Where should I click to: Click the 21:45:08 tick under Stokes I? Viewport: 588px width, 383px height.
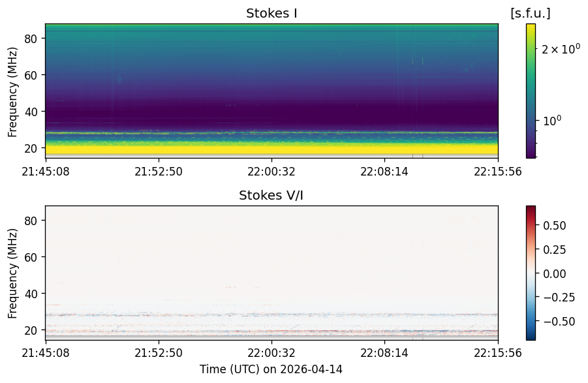tap(46, 172)
